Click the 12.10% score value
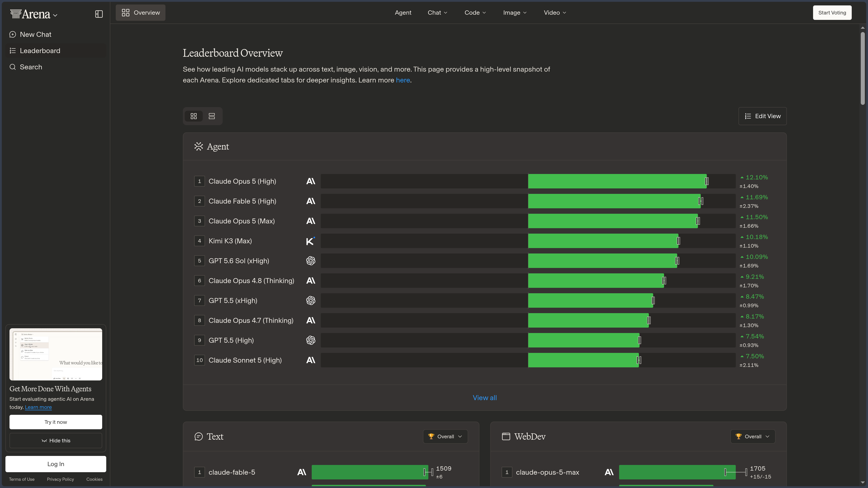Viewport: 868px width, 488px height. click(x=757, y=178)
